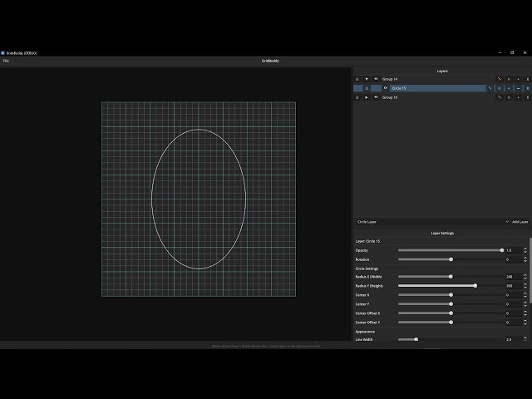This screenshot has height=399, width=532.
Task: Click the plus icon on Group 18 row
Action: [518, 97]
